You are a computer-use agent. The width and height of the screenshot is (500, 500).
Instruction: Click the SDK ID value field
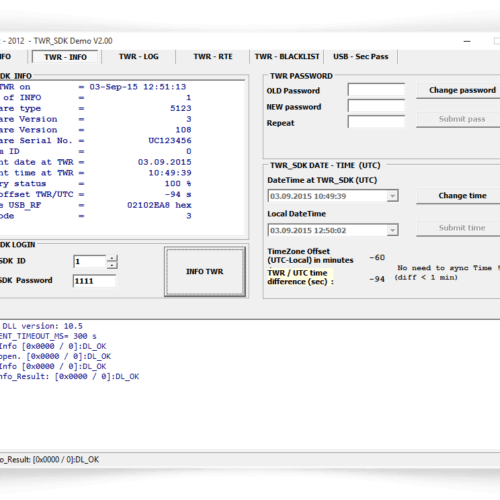coord(89,262)
